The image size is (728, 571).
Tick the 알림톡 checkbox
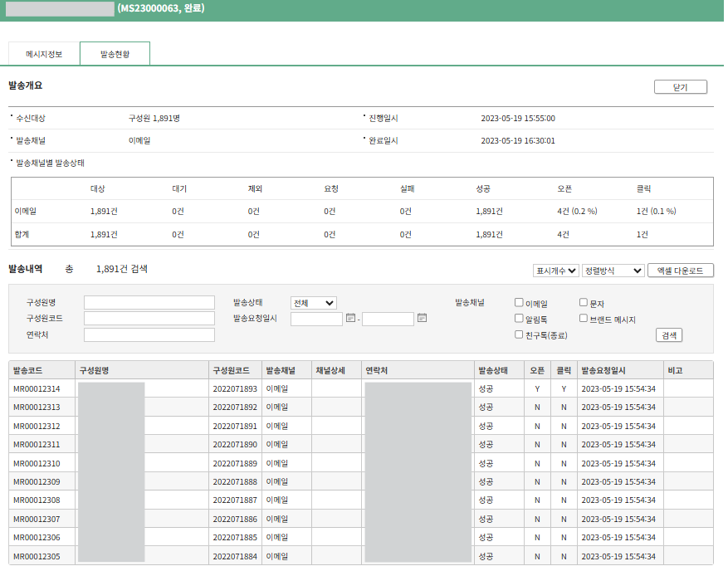[519, 319]
